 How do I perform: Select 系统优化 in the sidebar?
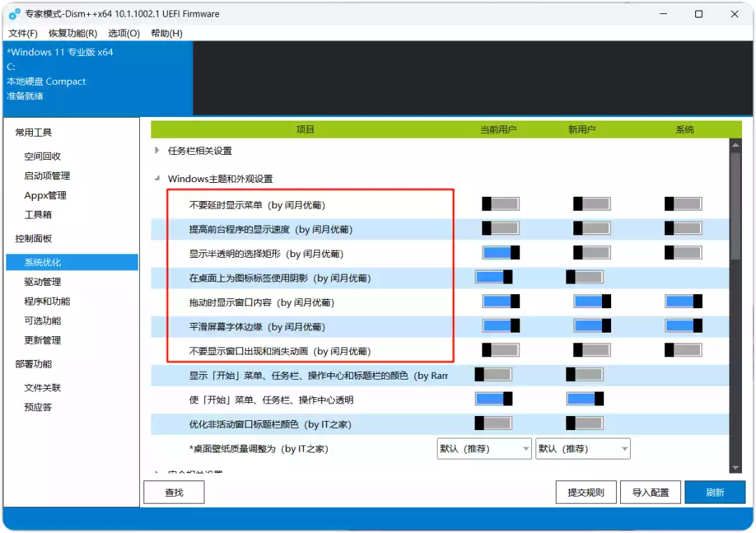tap(72, 263)
